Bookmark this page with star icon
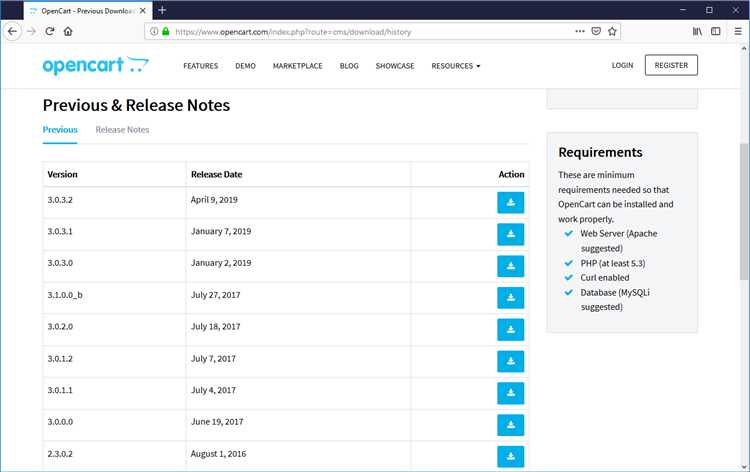 612,32
